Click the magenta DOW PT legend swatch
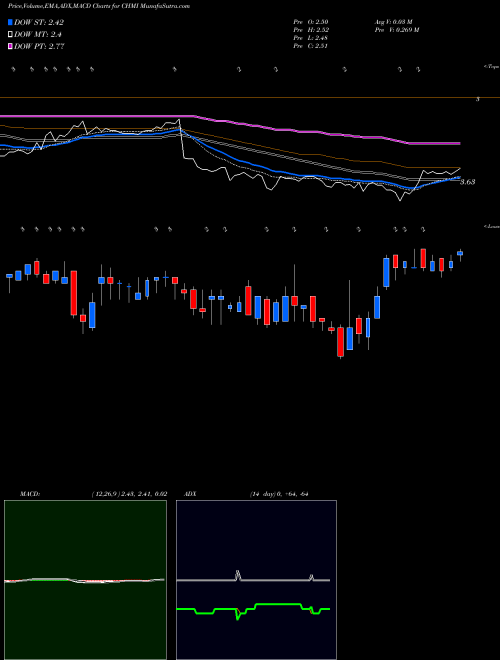The height and width of the screenshot is (660, 500). (x=10, y=46)
